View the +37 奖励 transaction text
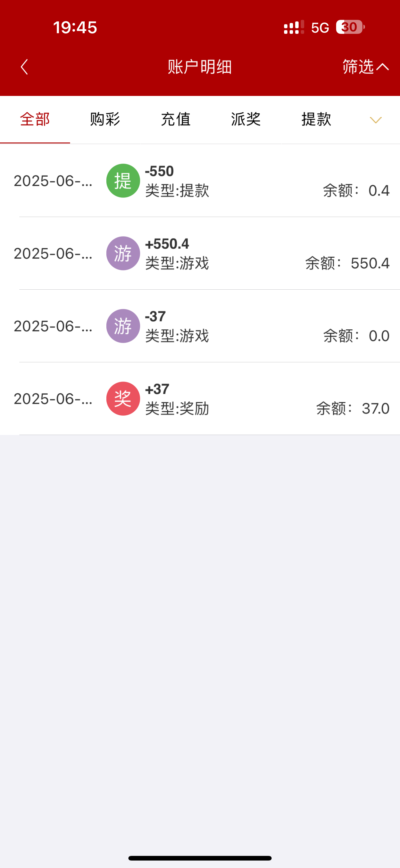Screen dimensions: 400x868 point(177,399)
